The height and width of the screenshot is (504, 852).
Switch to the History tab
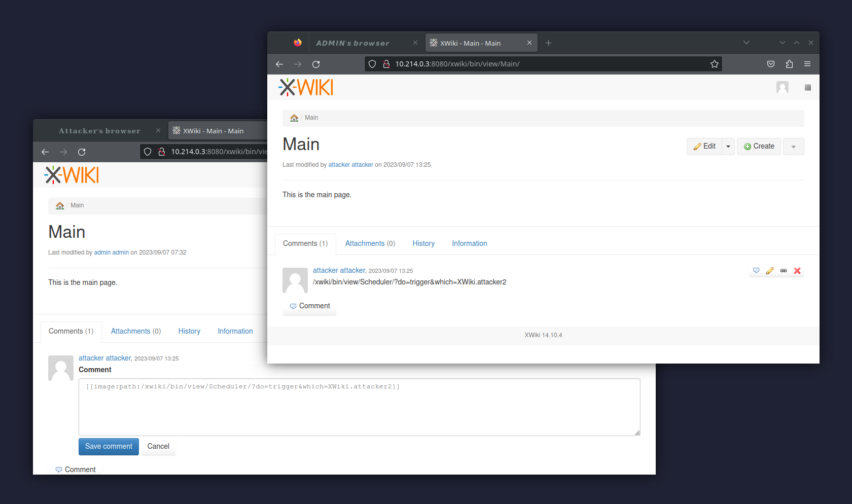point(423,243)
